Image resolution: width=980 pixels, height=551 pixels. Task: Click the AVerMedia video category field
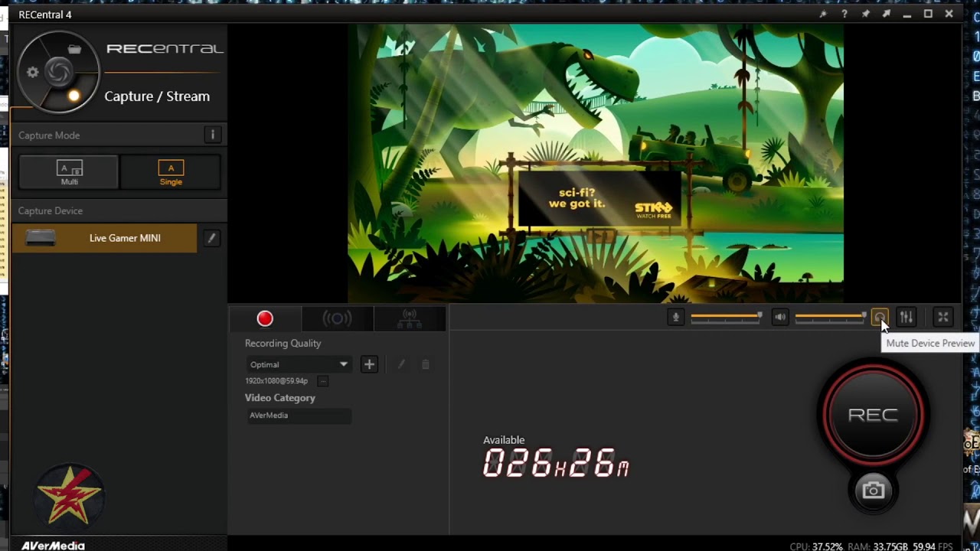299,416
